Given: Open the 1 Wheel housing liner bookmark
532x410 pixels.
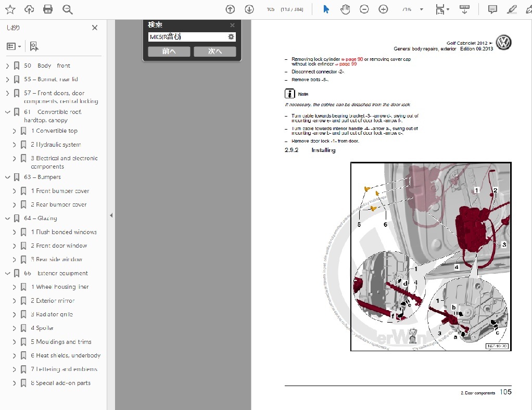Looking at the screenshot, I should coord(60,287).
